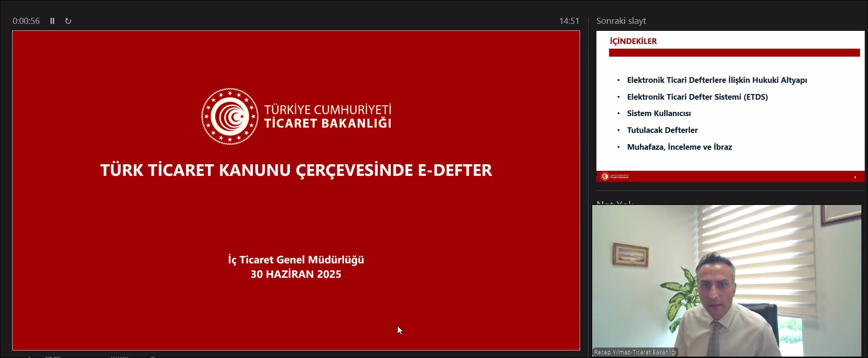The image size is (868, 358).
Task: Click 'Elektronik Ticari Defter Sistemi (ETDS)' bullet
Action: [x=697, y=97]
